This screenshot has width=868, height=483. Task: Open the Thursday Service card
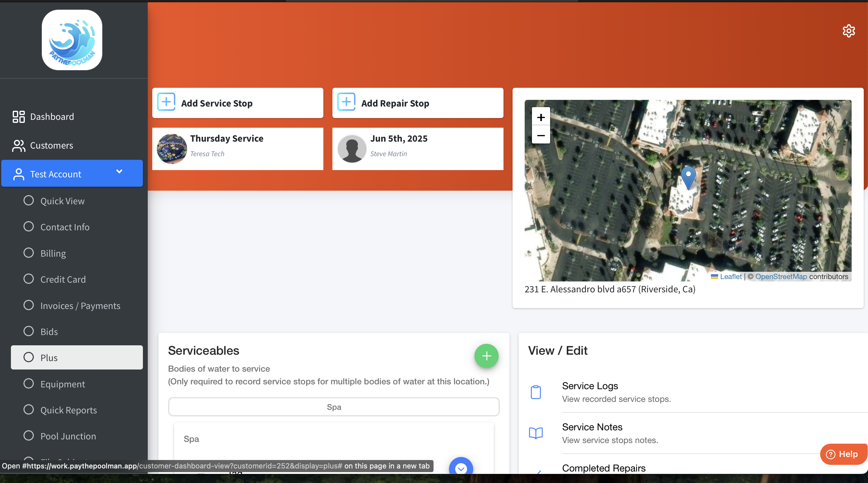coord(238,149)
